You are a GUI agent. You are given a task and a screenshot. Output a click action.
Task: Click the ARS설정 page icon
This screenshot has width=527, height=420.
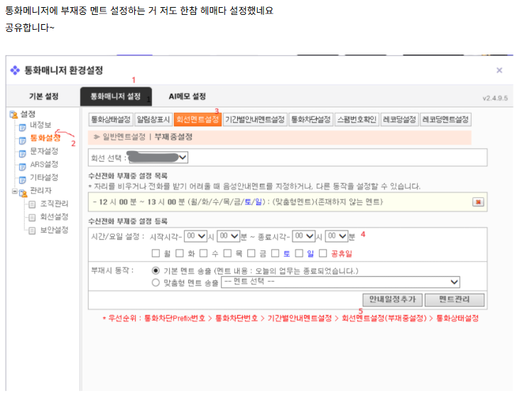pos(23,167)
